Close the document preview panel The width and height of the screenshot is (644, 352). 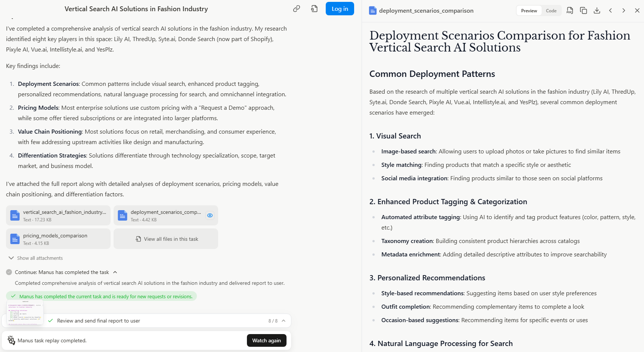[637, 10]
